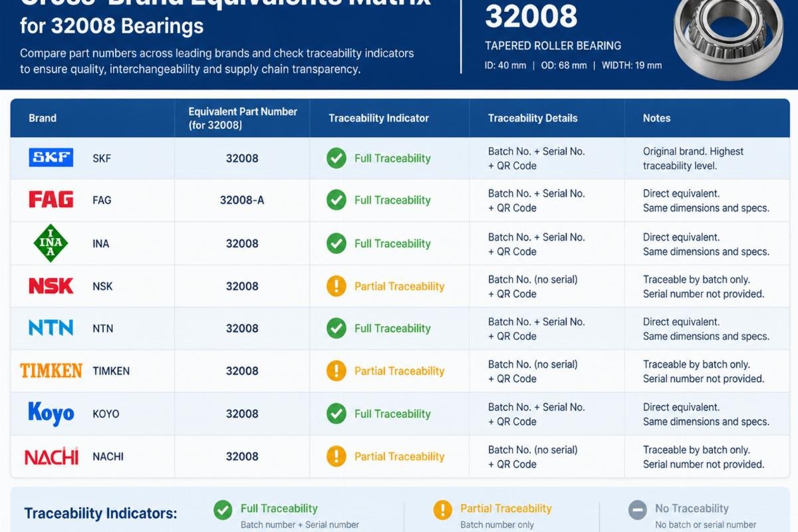Click the green checkmark in the SKF row

[x=336, y=158]
